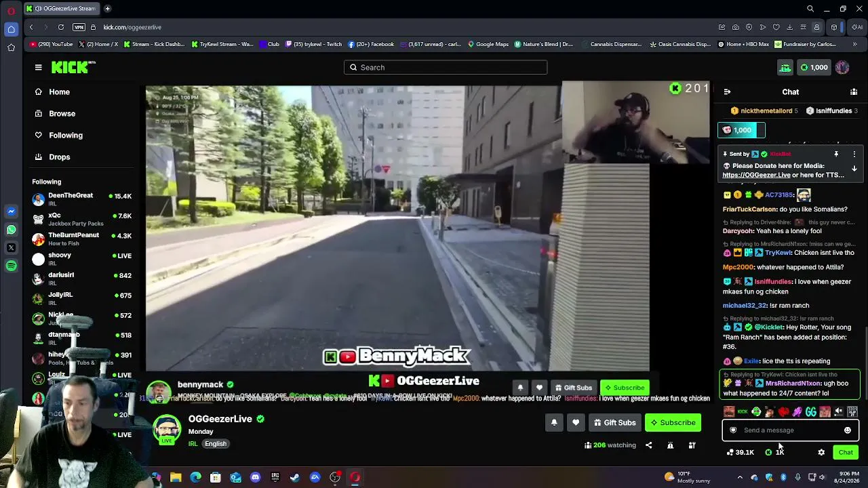Image resolution: width=868 pixels, height=488 pixels.
Task: Open channel points showing 39.1K
Action: click(741, 452)
